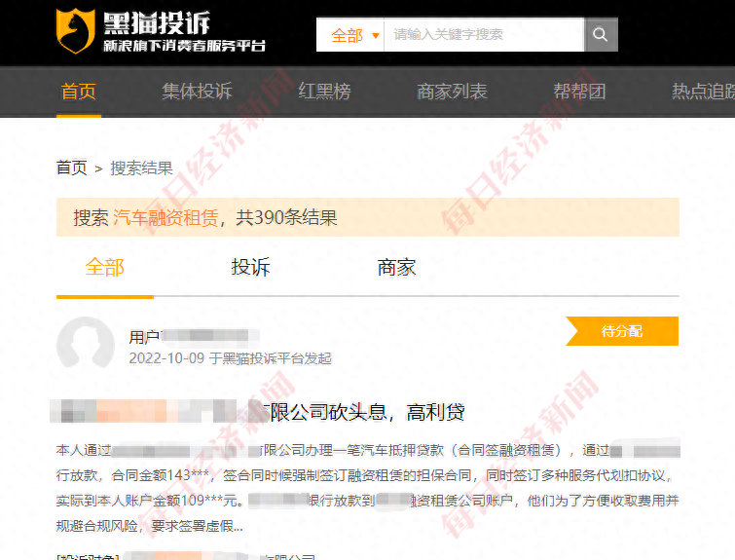Click 搜索结果 breadcrumb text
The image size is (735, 560).
pos(141,168)
